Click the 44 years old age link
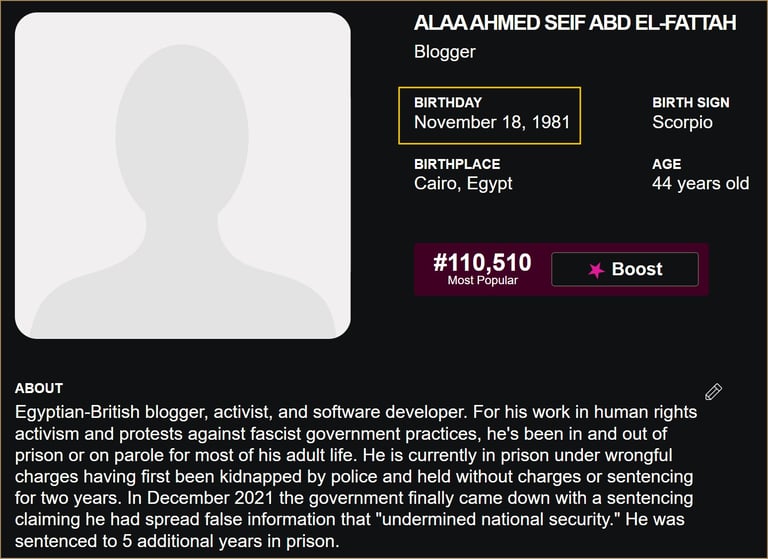Image resolution: width=768 pixels, height=559 pixels. [x=700, y=184]
